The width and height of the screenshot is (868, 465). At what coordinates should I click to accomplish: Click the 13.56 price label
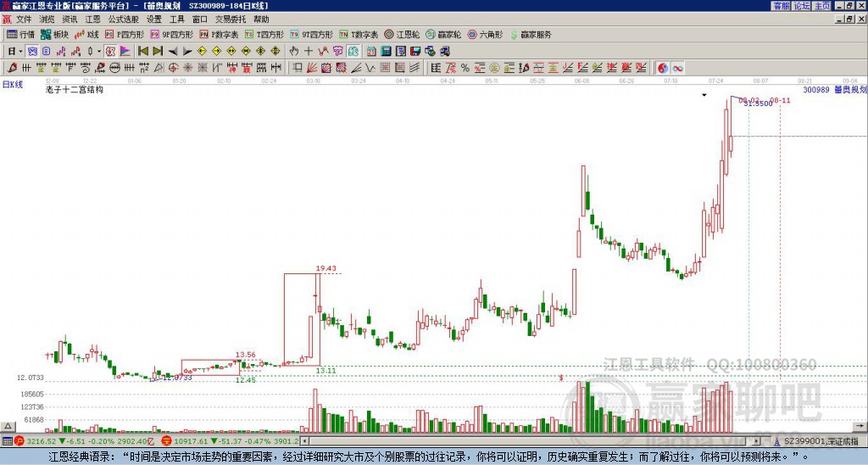click(x=245, y=355)
